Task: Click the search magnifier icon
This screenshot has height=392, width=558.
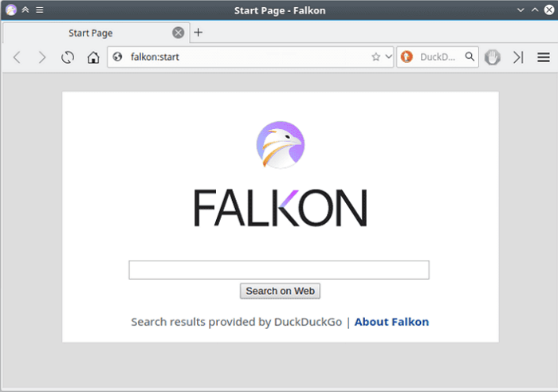Action: pyautogui.click(x=470, y=57)
